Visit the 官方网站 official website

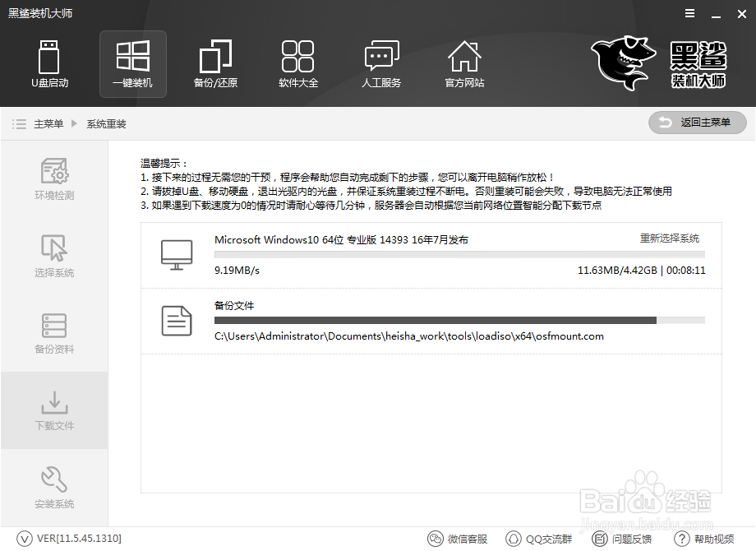[x=464, y=64]
